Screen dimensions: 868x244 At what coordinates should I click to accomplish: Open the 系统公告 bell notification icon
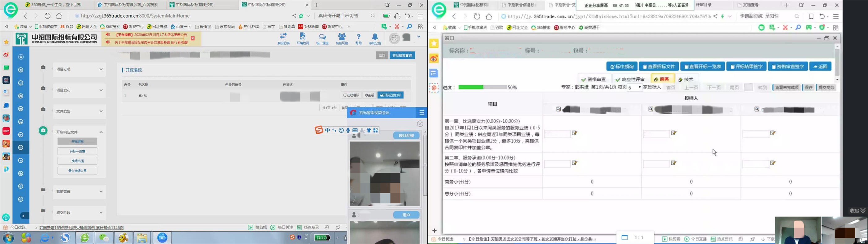pos(375,37)
